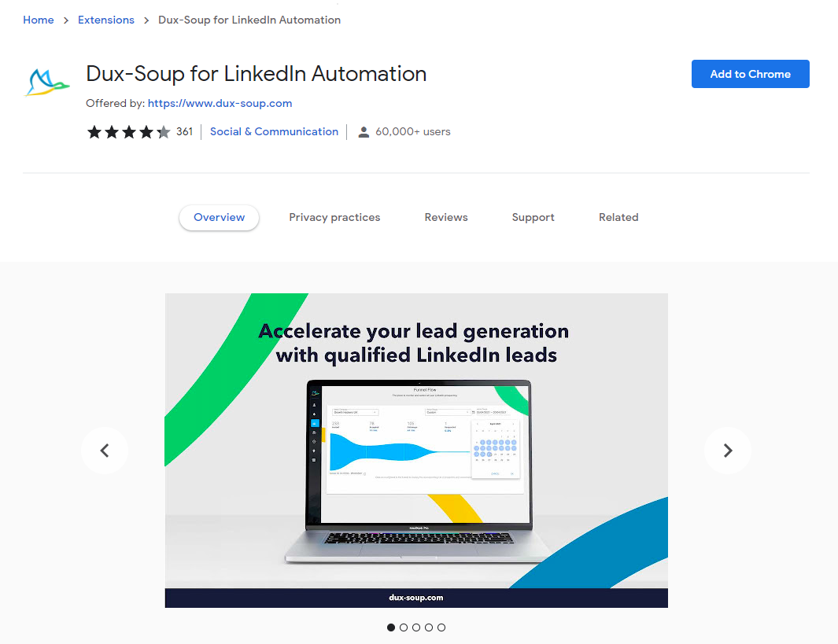
Task: Click the lead generation promo screenshot
Action: 416,450
